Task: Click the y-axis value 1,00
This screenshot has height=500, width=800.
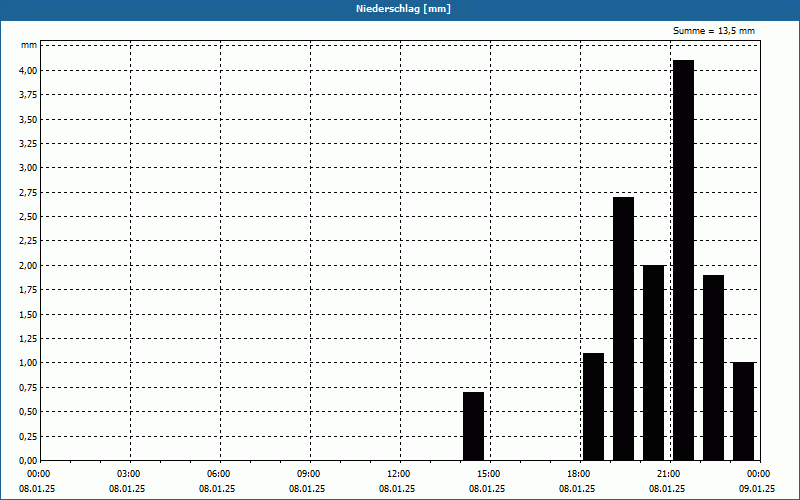Action: (x=29, y=363)
